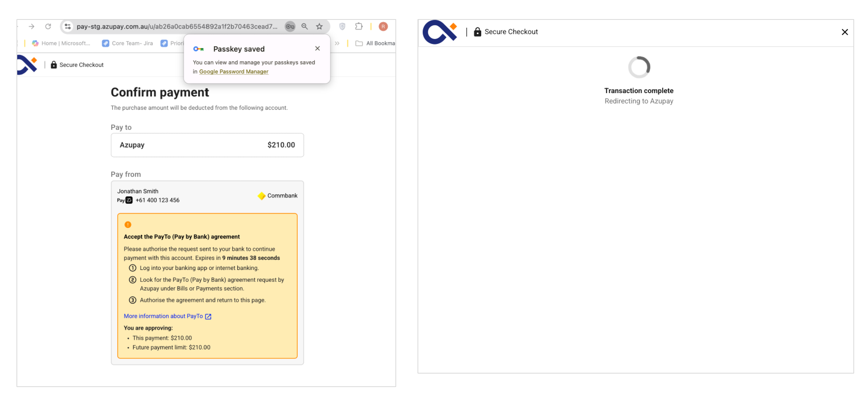
Task: Close the Transaction complete checkout panel
Action: click(x=845, y=32)
